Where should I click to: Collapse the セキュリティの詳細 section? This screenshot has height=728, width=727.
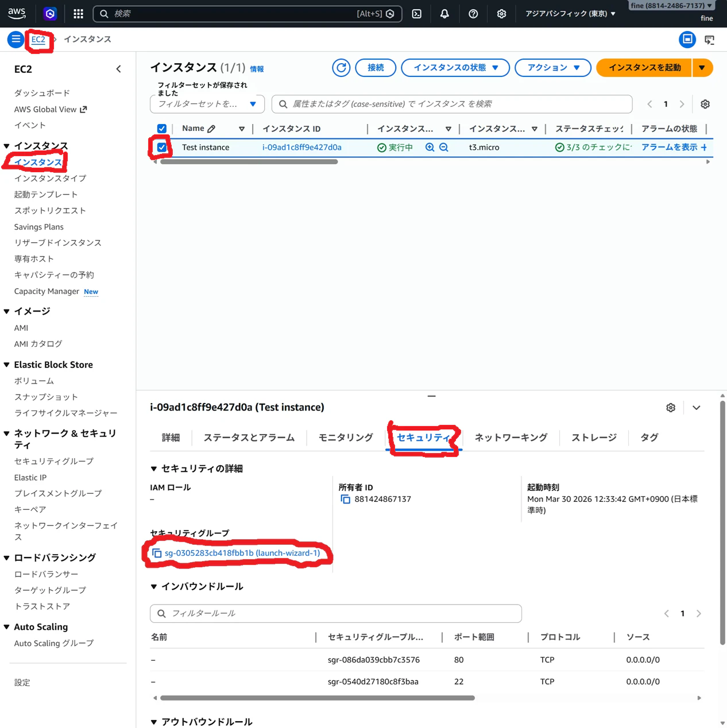[x=154, y=469]
